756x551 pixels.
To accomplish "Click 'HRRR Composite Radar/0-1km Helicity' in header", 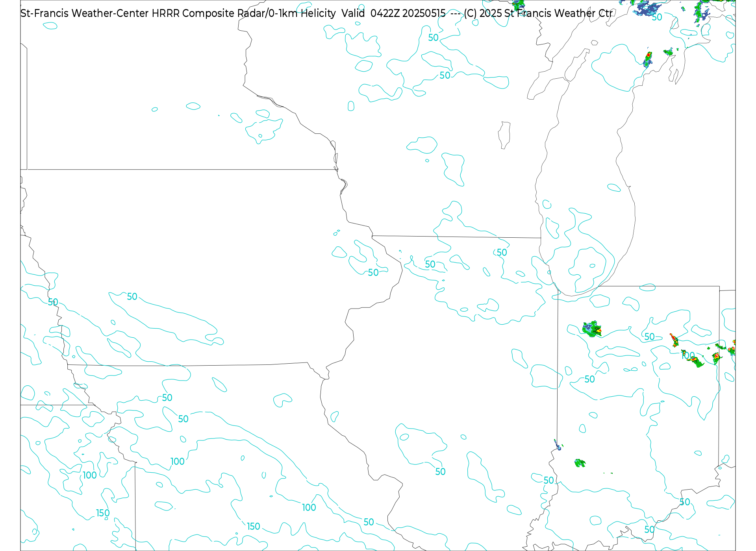I will 244,13.
